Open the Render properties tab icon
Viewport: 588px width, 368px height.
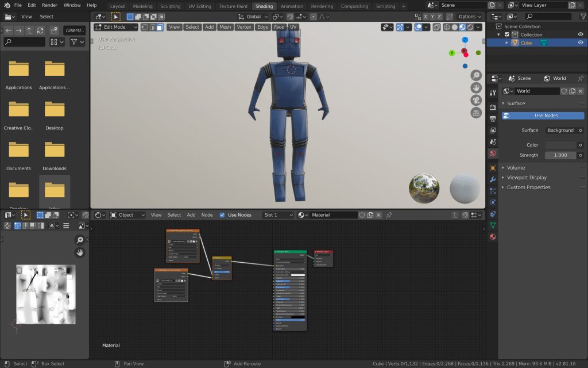(492, 107)
